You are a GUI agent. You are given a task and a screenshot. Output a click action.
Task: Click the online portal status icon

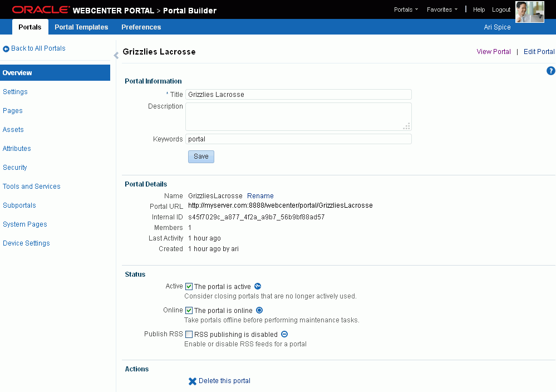tap(259, 310)
